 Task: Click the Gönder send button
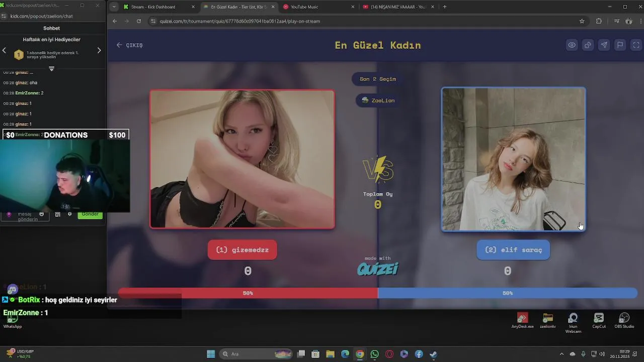point(90,215)
